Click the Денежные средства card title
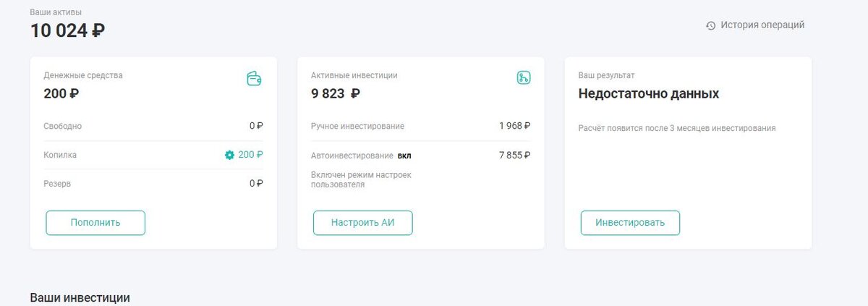 point(83,75)
